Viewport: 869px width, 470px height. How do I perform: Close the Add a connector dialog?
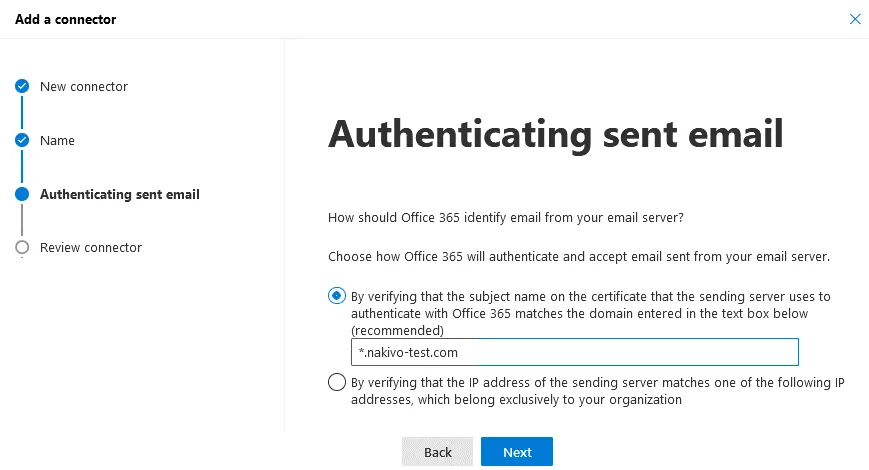[x=854, y=19]
